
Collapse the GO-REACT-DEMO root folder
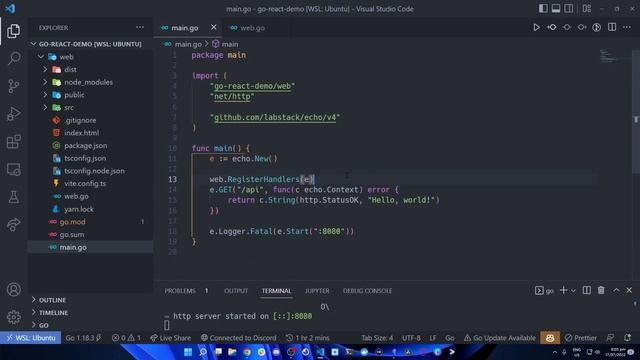click(x=90, y=44)
